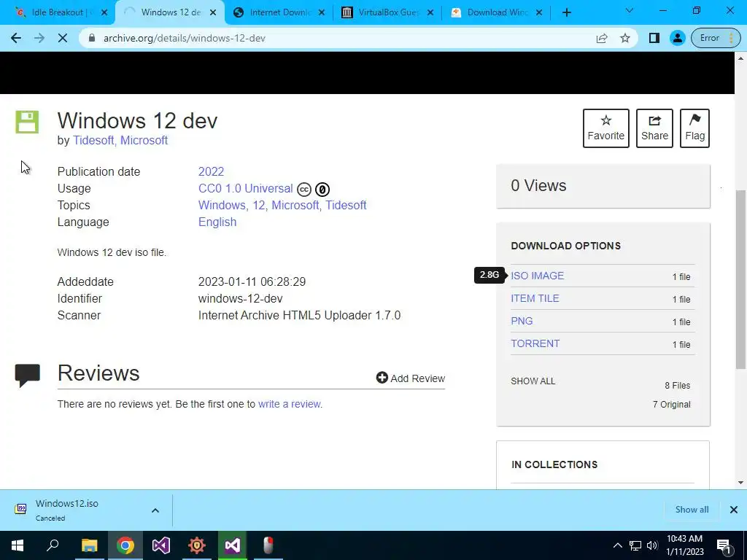This screenshot has width=747, height=560.
Task: Click the network tray icon
Action: tap(635, 545)
